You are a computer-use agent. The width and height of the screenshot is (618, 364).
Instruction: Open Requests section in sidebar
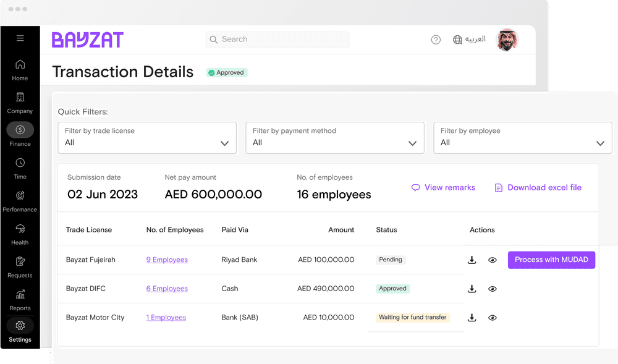[x=20, y=267]
